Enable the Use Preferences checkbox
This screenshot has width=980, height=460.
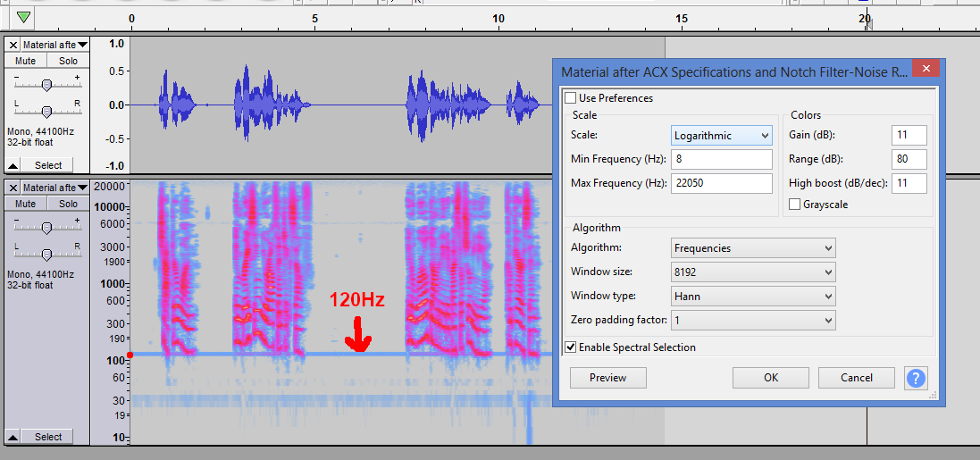[571, 98]
